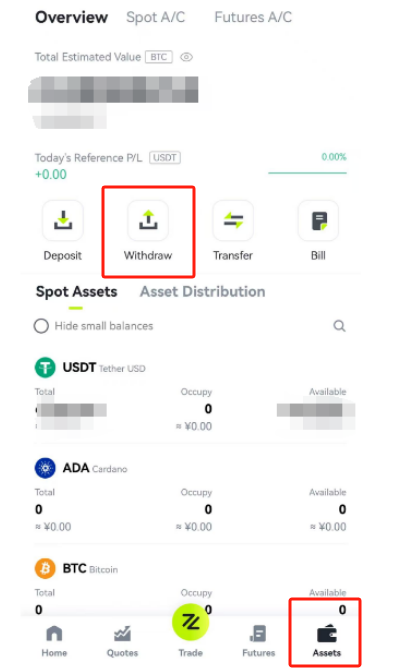
Task: Change USDT unit for Today's Reference P/L
Action: (x=165, y=158)
